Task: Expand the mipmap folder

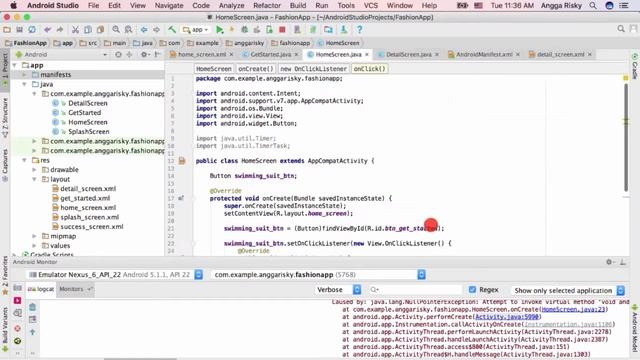Action: point(34,236)
